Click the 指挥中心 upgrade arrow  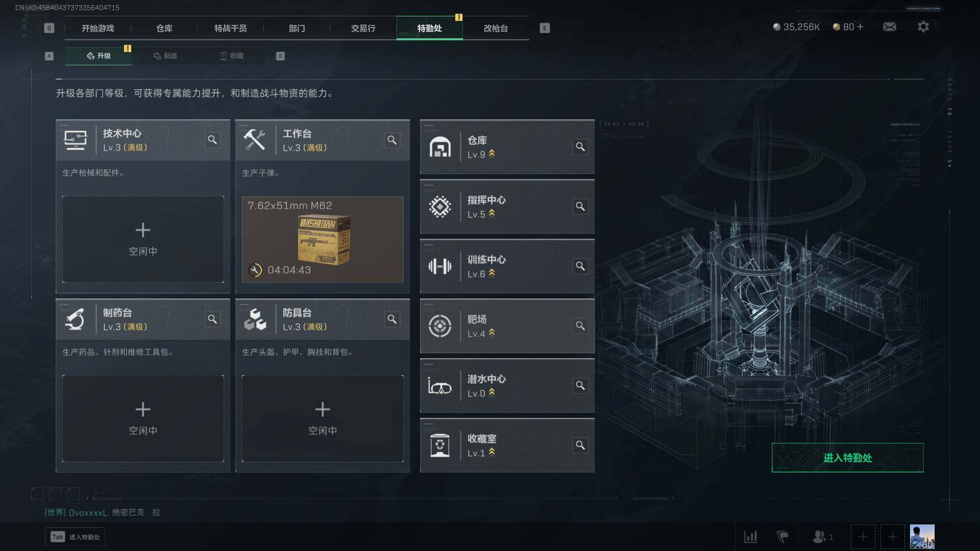[x=492, y=213]
